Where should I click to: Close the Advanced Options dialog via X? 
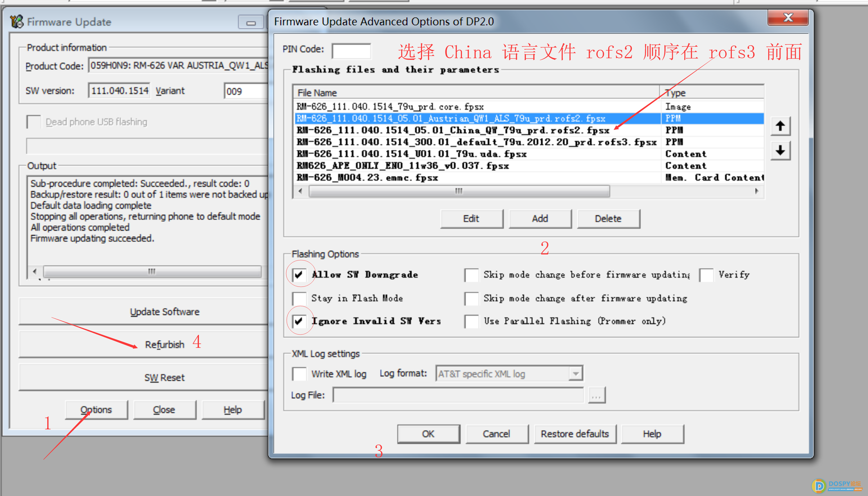788,17
